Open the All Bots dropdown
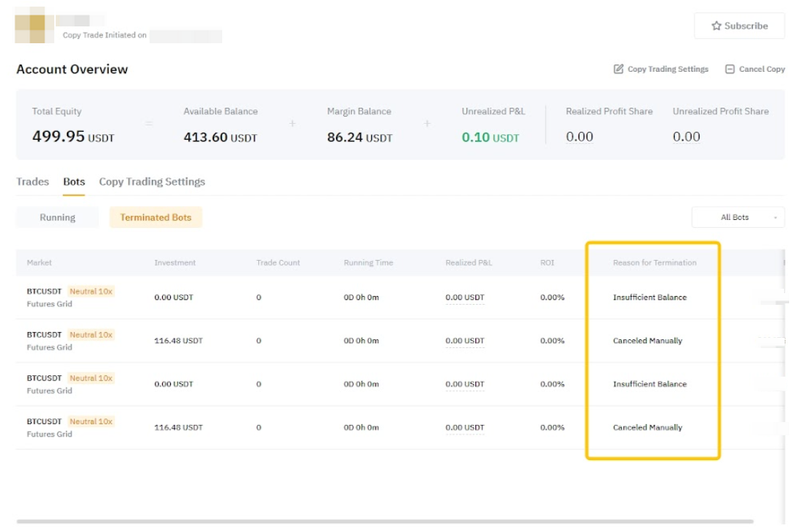Screen dimensions: 795x532 tap(738, 218)
